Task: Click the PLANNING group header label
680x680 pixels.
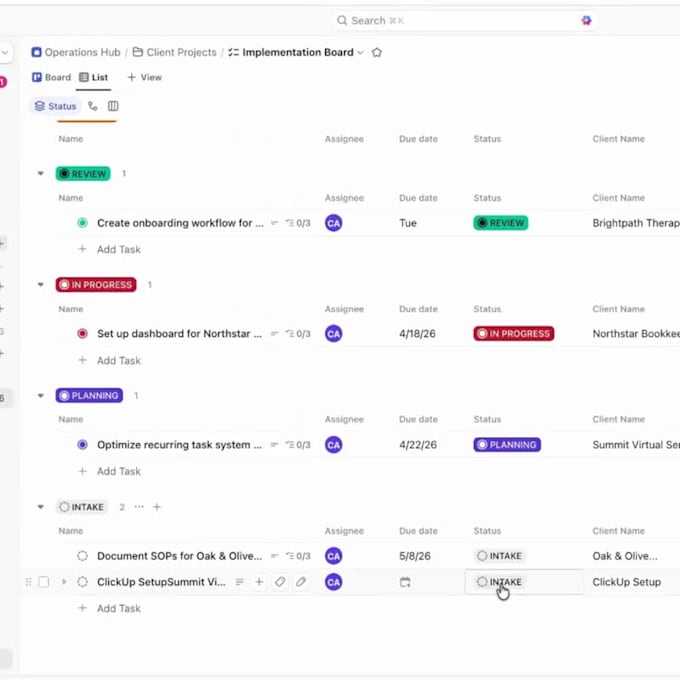Action: pos(89,396)
